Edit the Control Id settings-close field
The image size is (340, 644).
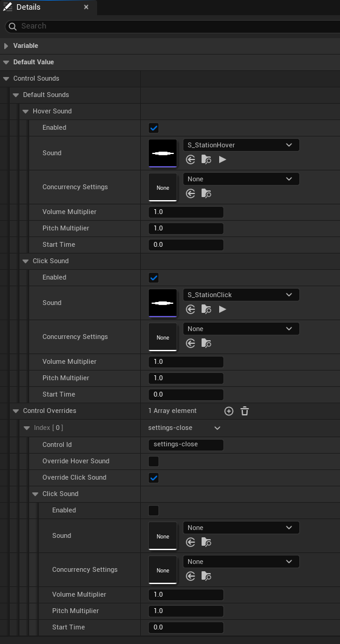click(x=186, y=445)
